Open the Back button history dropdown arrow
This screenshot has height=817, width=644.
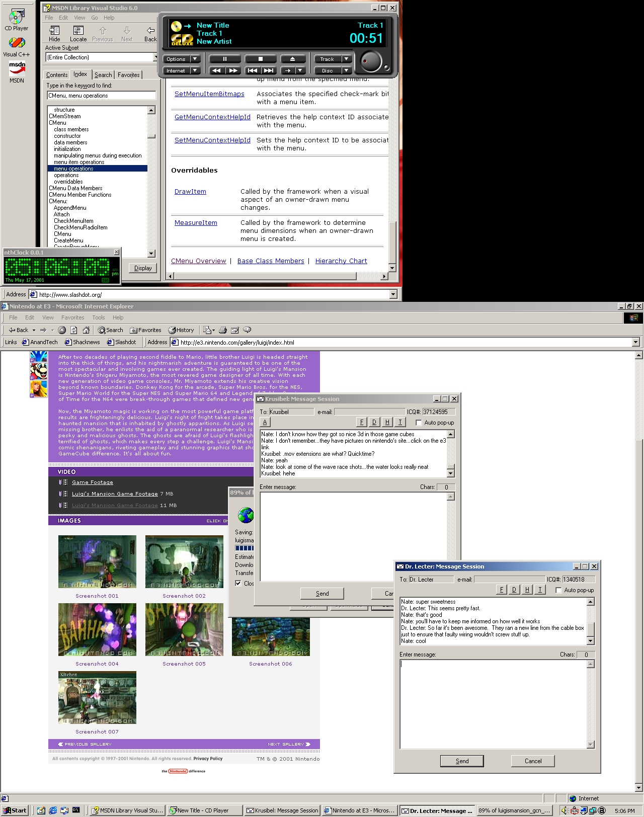point(34,330)
